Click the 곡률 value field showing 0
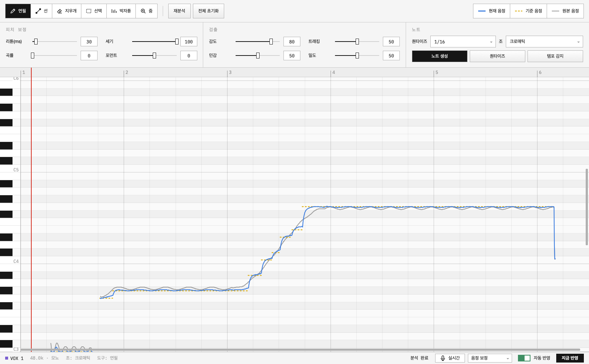The height and width of the screenshot is (364, 589). 89,56
